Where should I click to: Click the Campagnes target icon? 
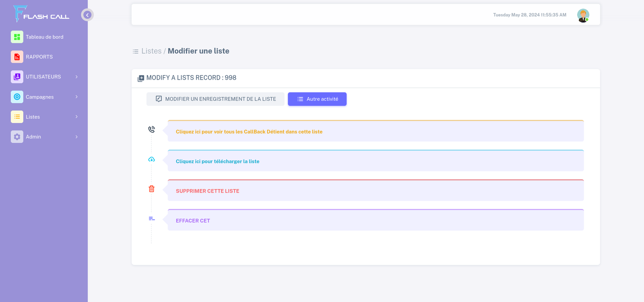(17, 97)
